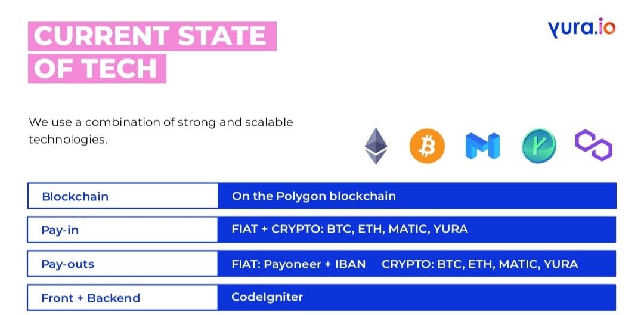Click the word 'technologies.' in the description
644x315 pixels.
pyautogui.click(x=68, y=140)
